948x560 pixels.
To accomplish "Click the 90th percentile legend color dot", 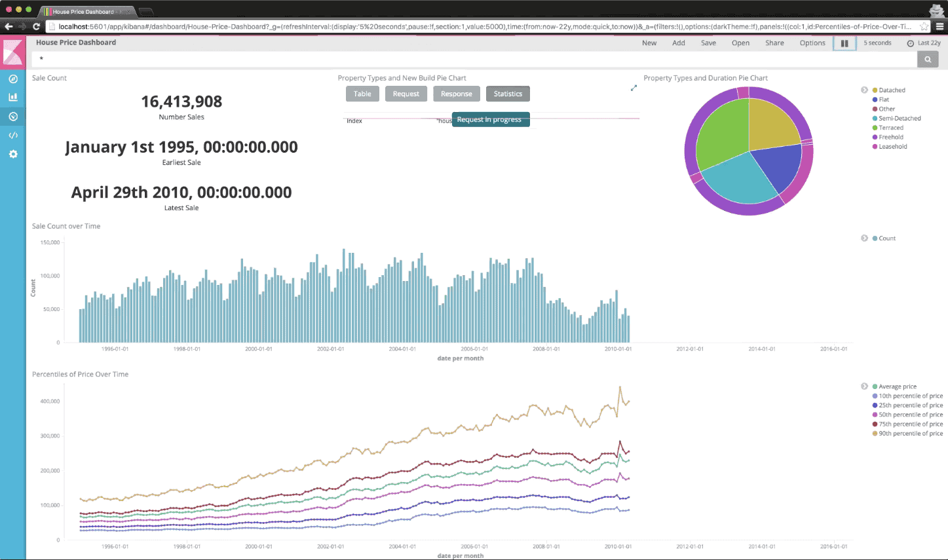I will [x=875, y=434].
